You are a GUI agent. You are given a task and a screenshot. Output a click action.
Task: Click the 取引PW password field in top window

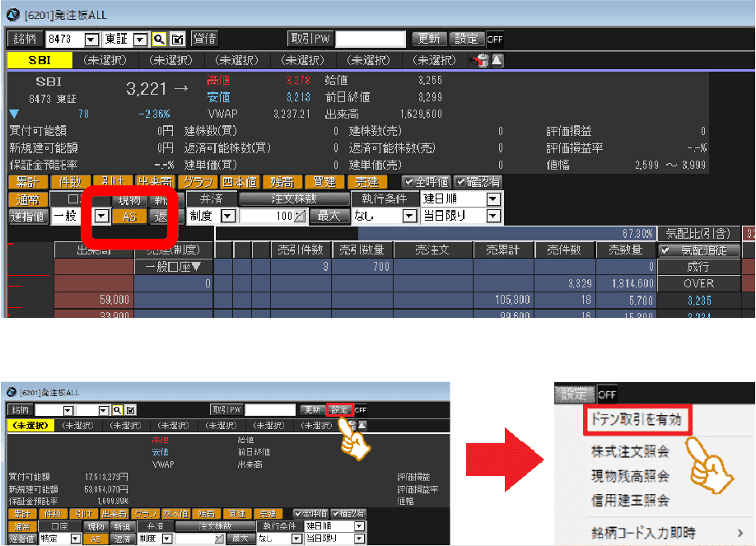click(x=371, y=39)
